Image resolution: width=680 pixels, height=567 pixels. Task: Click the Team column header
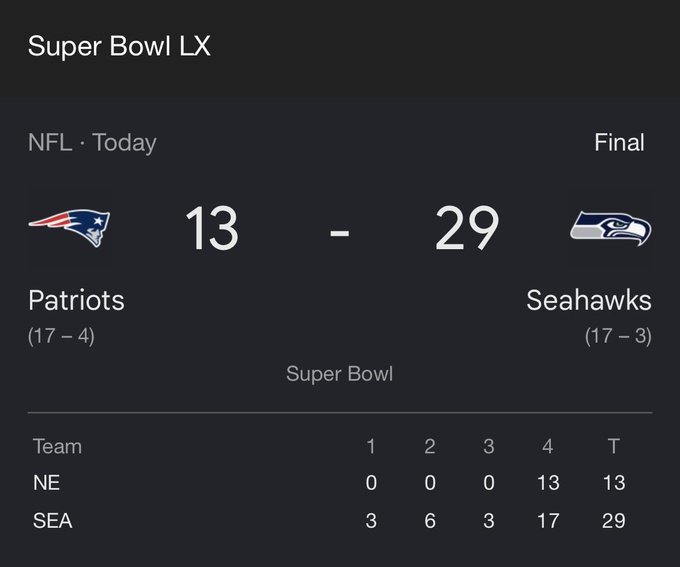(57, 446)
